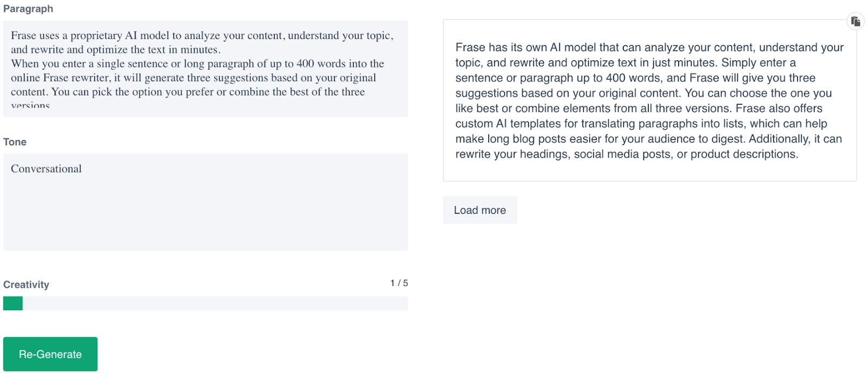
Task: Click the Tone section label
Action: coord(15,142)
